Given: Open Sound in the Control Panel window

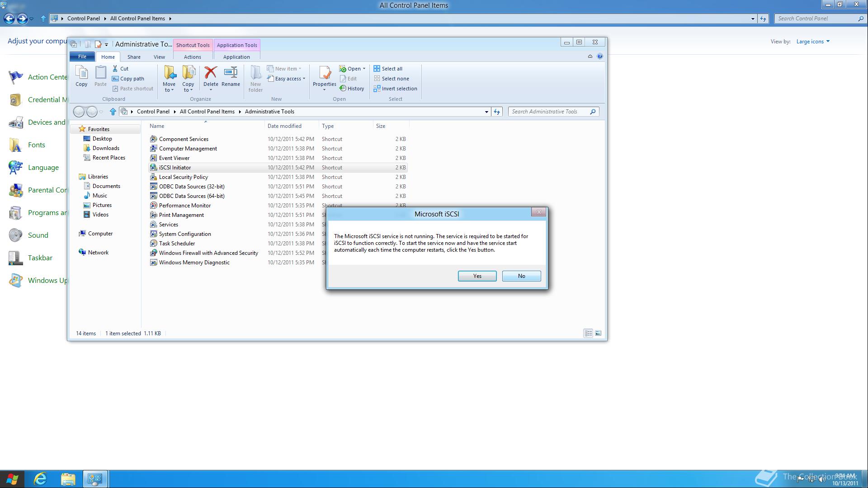Looking at the screenshot, I should click(x=38, y=235).
